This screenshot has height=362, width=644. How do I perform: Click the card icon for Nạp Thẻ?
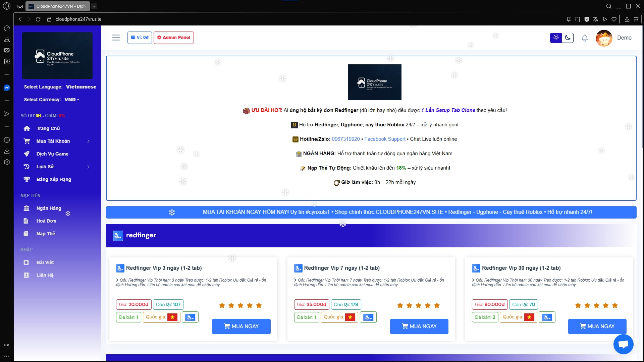(x=26, y=234)
